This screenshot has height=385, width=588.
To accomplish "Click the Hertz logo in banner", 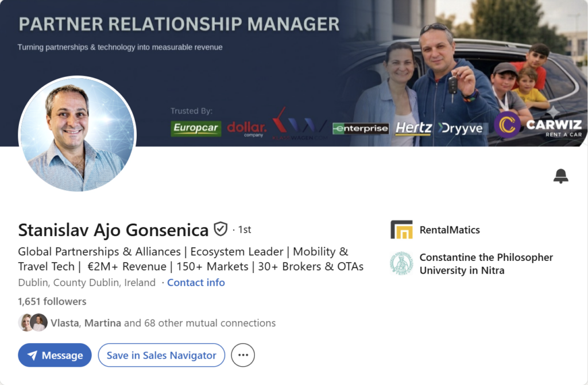I will click(413, 128).
